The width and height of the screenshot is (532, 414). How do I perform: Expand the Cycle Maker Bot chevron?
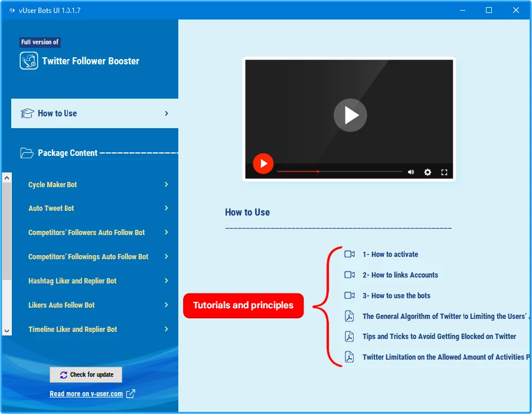pos(167,184)
